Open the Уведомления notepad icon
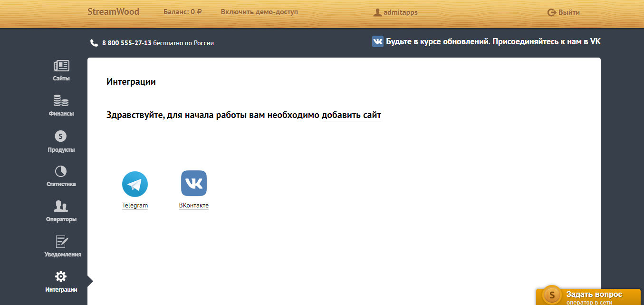Image resolution: width=644 pixels, height=305 pixels. pos(62,242)
